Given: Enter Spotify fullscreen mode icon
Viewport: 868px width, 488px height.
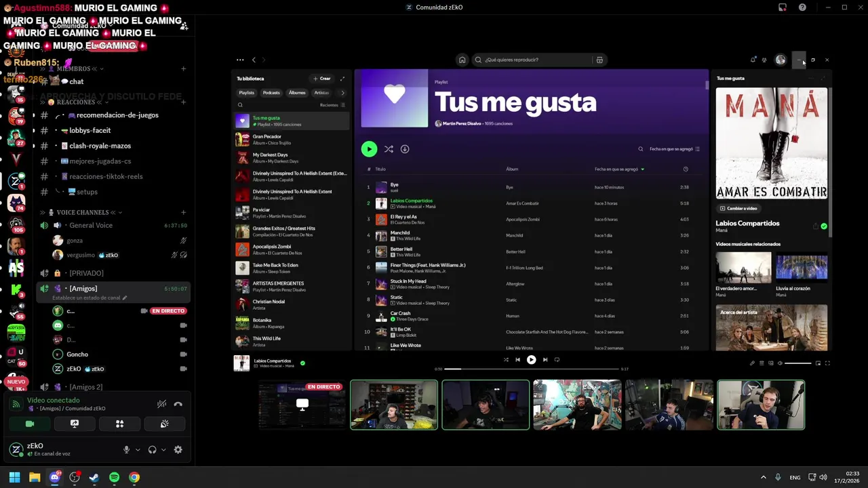Looking at the screenshot, I should coord(827,363).
